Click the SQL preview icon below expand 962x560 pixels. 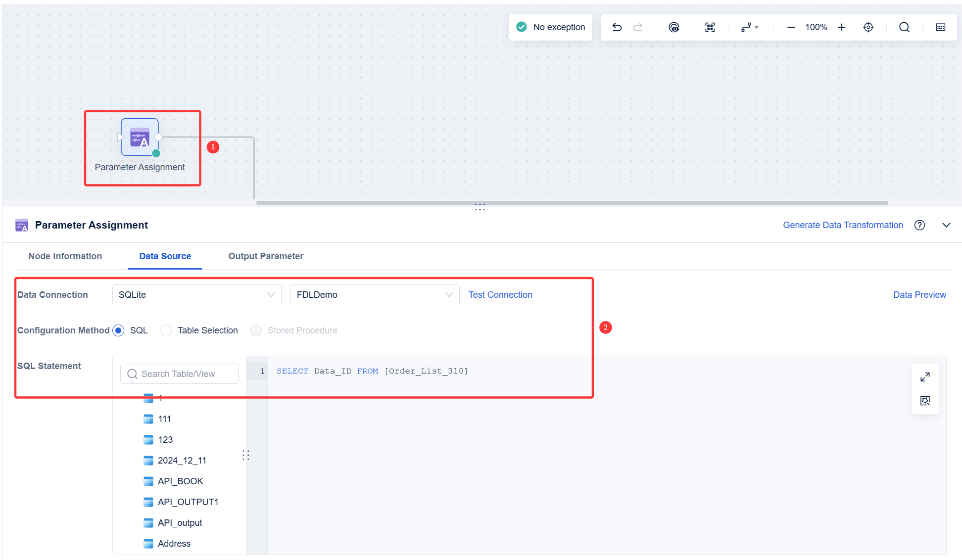925,401
